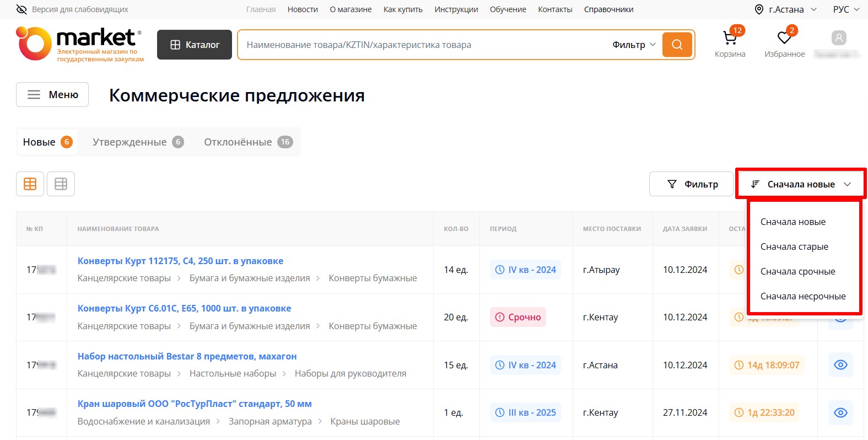
Task: Switch to the orange card grid view
Action: [30, 184]
